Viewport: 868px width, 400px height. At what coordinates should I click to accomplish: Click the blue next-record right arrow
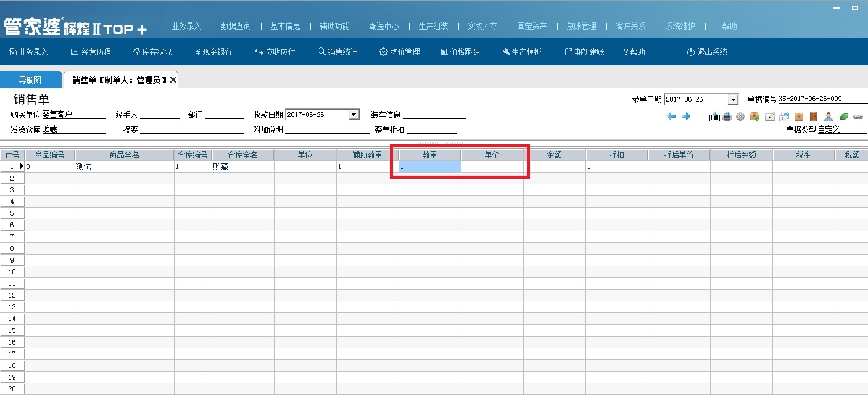point(685,116)
